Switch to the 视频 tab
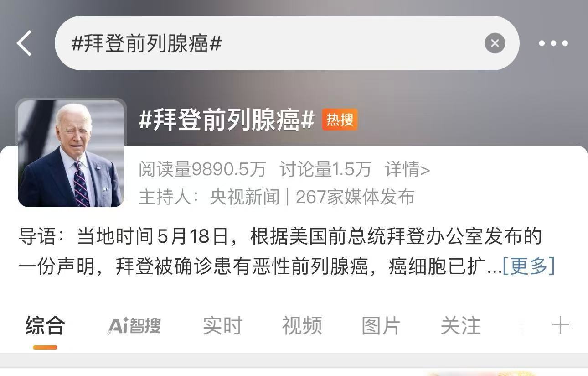 point(302,326)
